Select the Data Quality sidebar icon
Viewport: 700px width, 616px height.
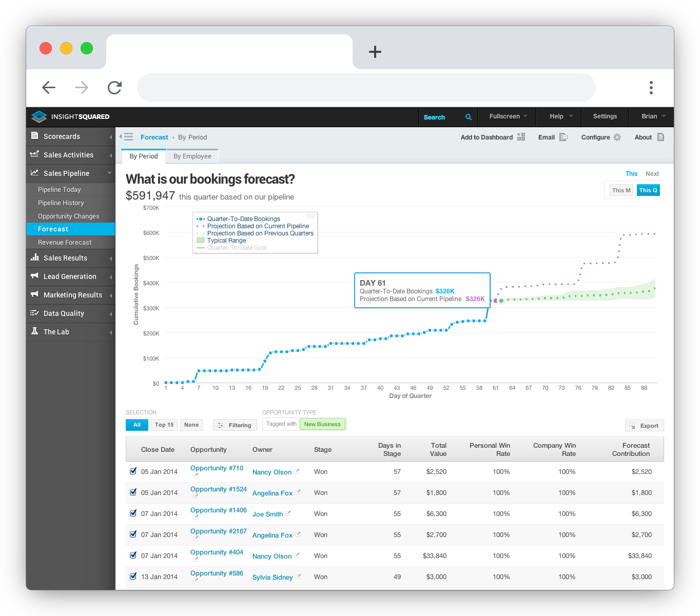[x=34, y=313]
